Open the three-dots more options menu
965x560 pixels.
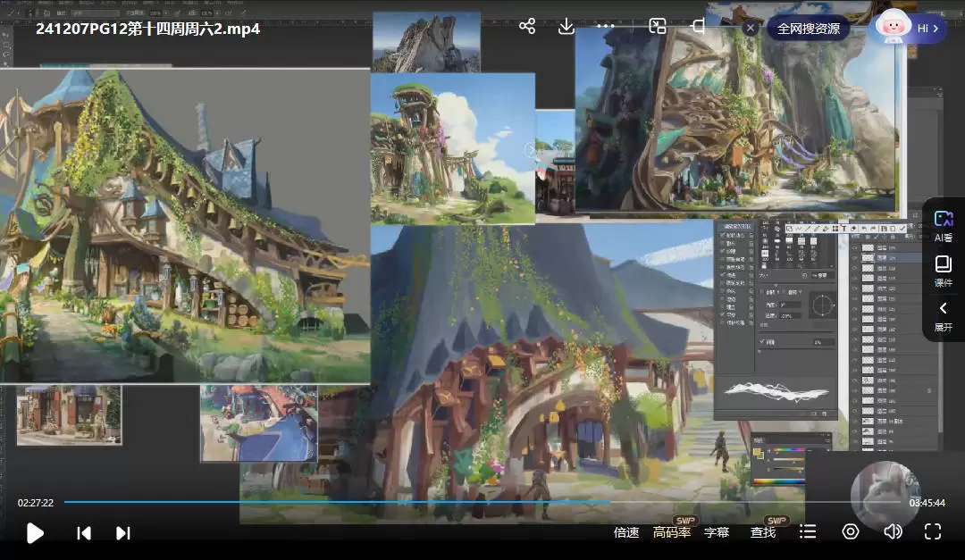tap(606, 27)
